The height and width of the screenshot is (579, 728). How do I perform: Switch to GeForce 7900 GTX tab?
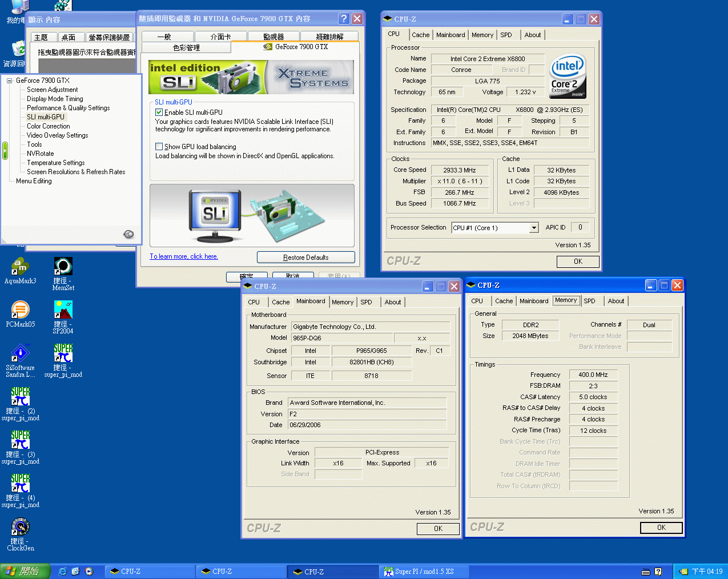pos(295,47)
